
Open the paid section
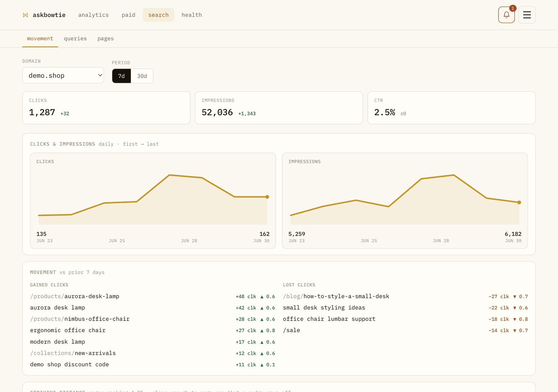click(x=129, y=15)
